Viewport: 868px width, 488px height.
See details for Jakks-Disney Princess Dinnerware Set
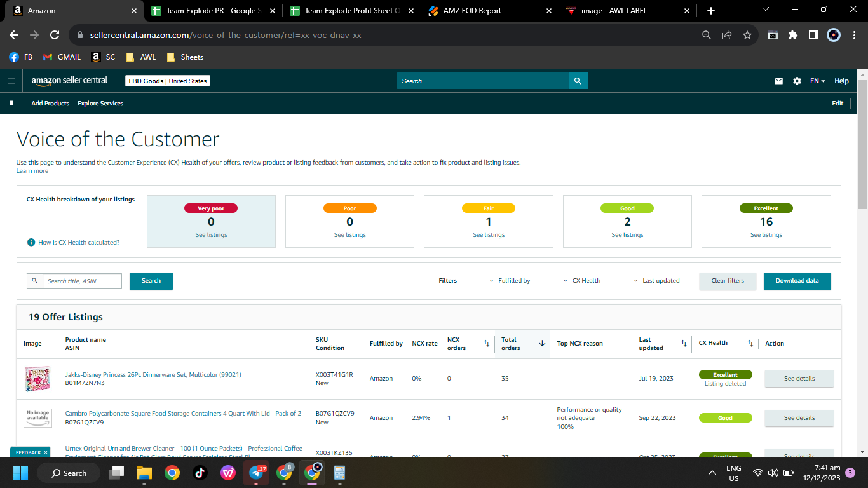point(799,379)
